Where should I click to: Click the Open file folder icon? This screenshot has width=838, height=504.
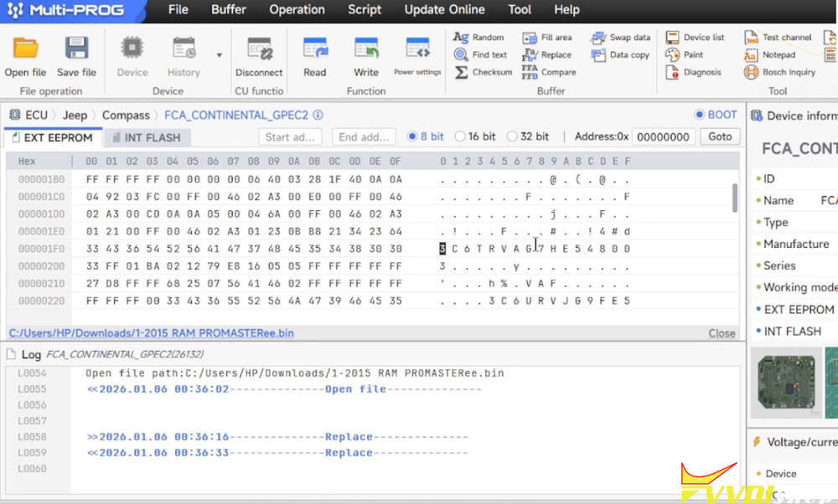click(25, 49)
